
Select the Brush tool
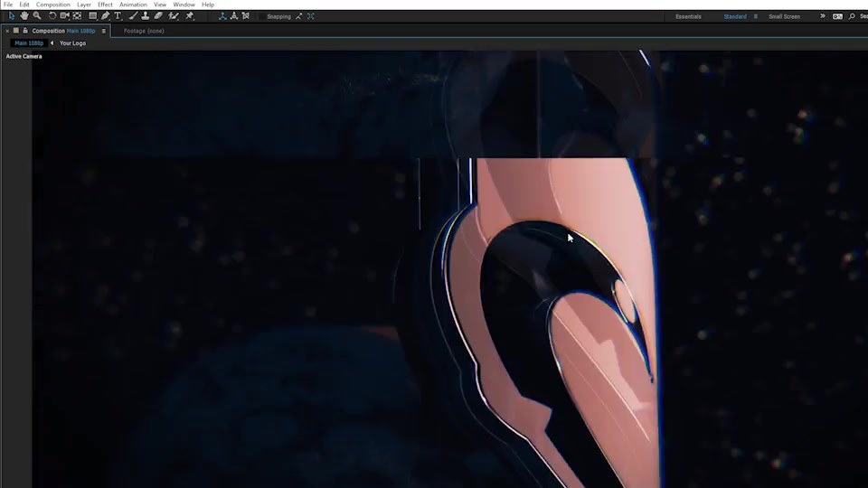[133, 16]
